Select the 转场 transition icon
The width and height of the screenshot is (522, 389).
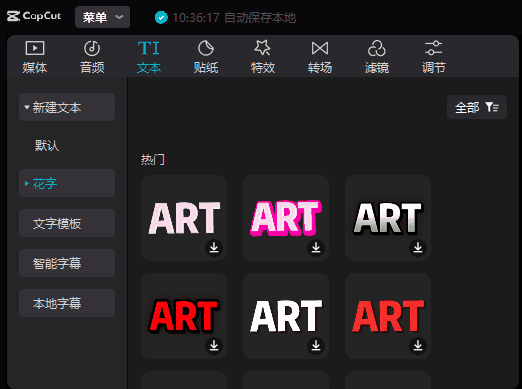[320, 48]
